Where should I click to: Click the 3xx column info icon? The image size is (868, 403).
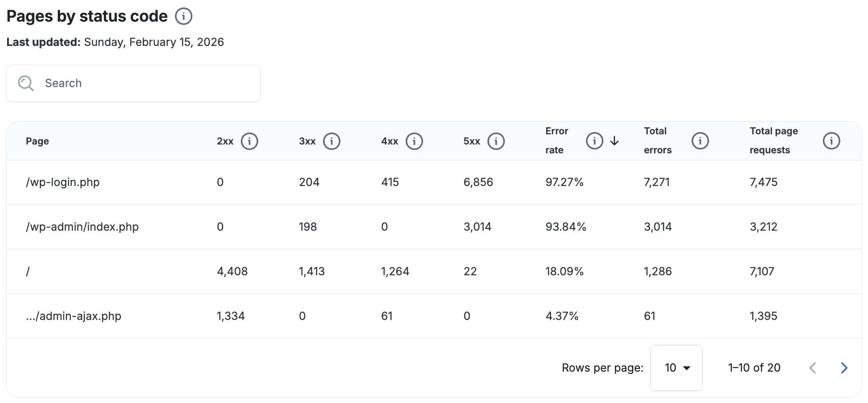[331, 141]
